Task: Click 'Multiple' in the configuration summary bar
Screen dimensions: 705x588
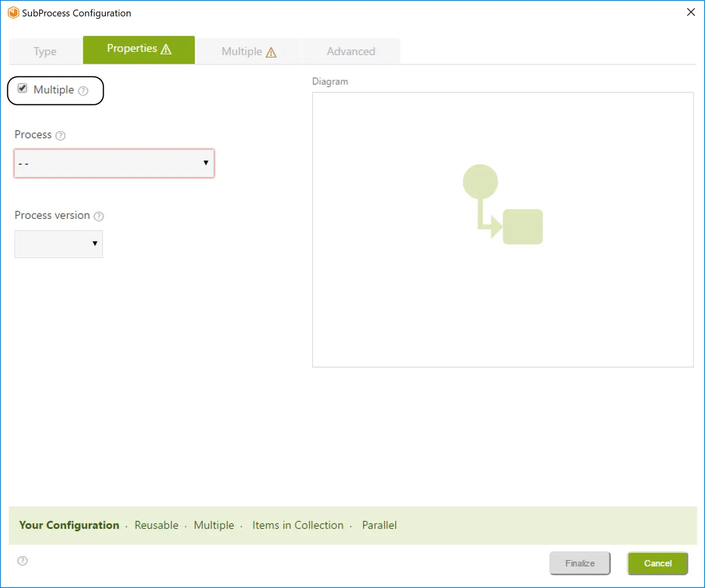Action: click(x=214, y=525)
